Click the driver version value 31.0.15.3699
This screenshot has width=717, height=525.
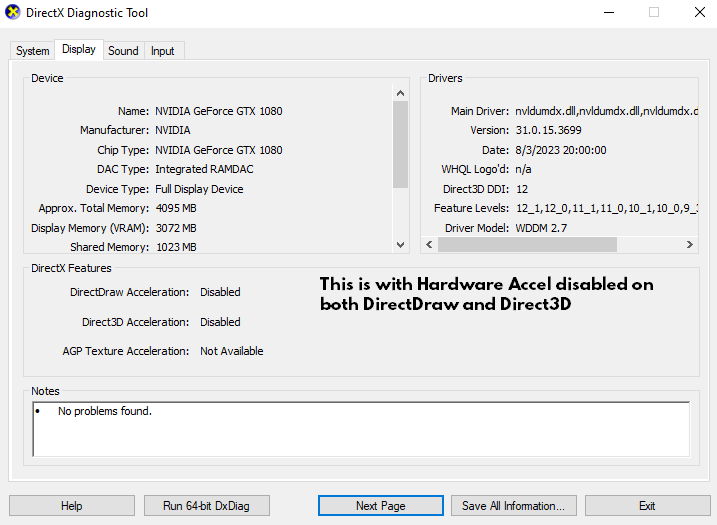(546, 131)
